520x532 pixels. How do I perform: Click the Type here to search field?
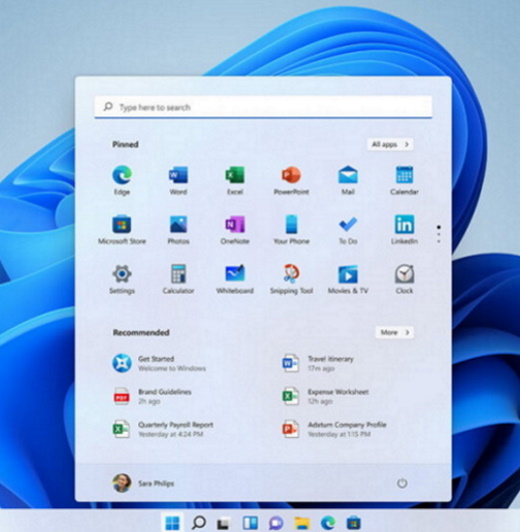(x=263, y=107)
